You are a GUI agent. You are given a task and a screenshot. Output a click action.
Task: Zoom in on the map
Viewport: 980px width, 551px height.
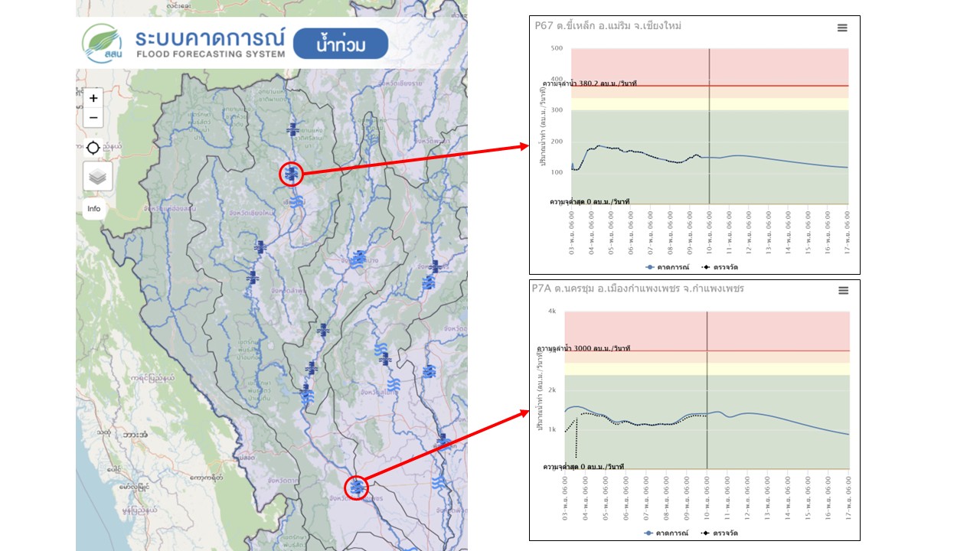93,98
